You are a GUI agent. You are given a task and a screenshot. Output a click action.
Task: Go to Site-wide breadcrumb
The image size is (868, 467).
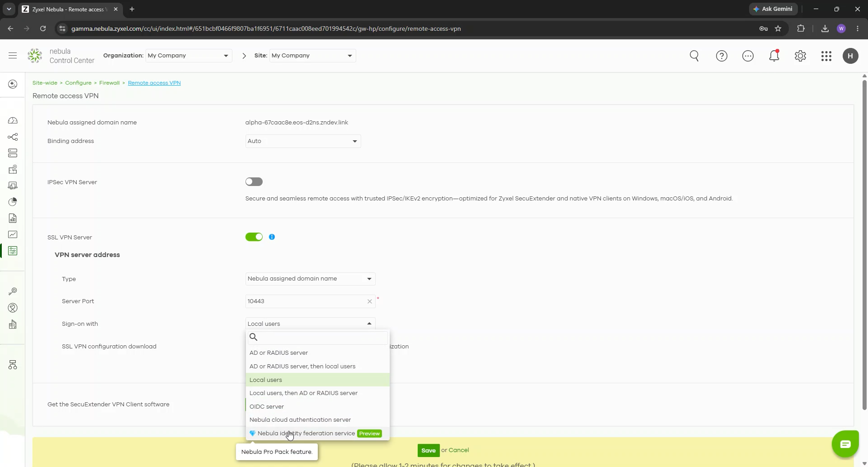45,83
